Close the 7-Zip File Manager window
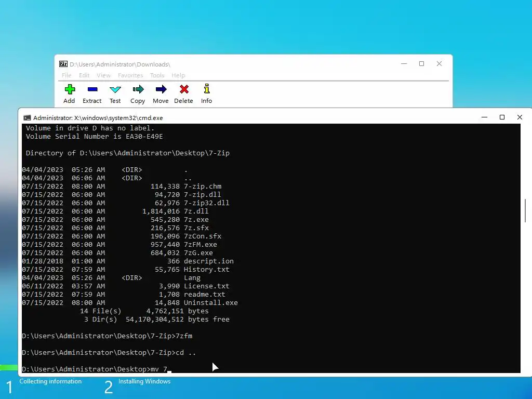The width and height of the screenshot is (532, 399). [x=439, y=64]
